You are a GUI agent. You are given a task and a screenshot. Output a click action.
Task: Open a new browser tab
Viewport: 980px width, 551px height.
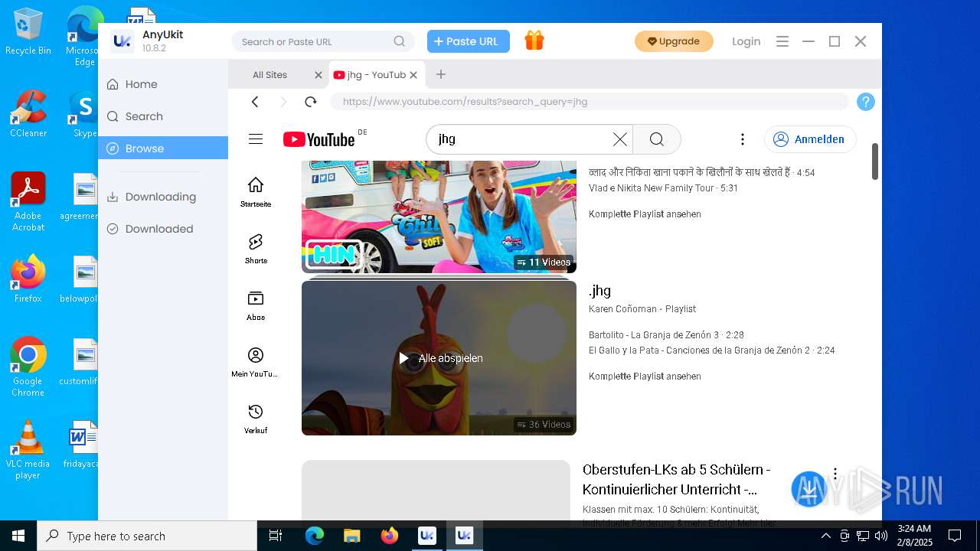coord(441,74)
